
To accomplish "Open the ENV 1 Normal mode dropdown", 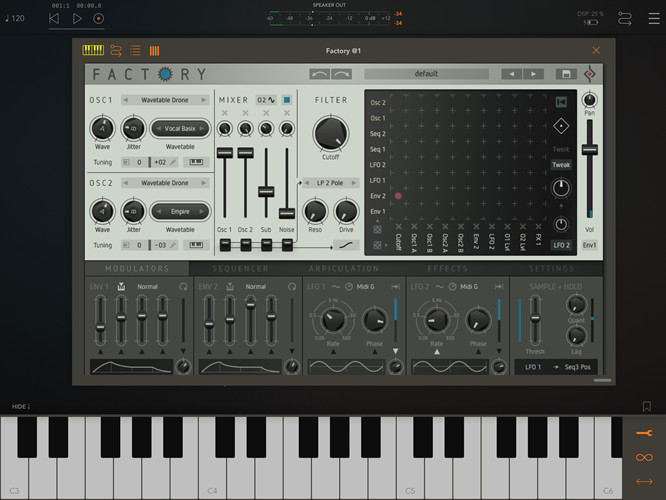I will (x=147, y=287).
